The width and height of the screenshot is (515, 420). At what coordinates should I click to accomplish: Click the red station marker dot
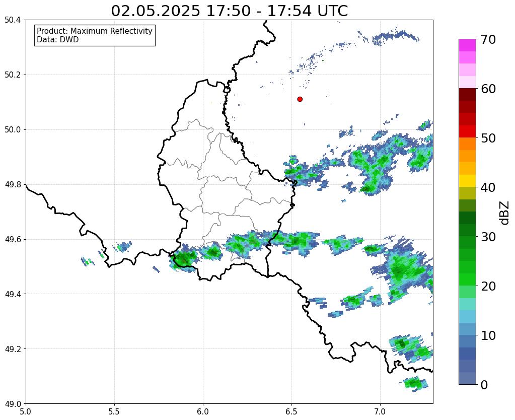[x=300, y=99]
